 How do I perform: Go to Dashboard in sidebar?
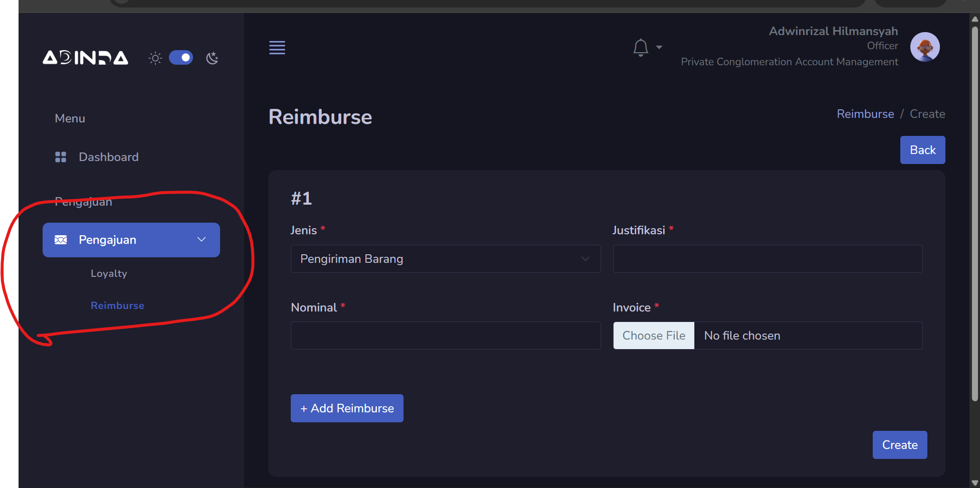pyautogui.click(x=108, y=157)
